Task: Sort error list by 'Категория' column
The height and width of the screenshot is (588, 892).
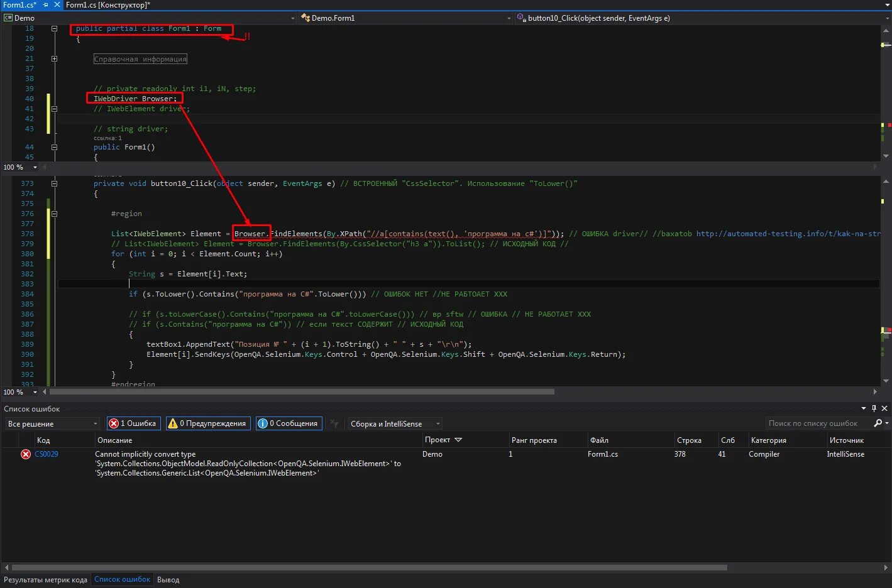Action: pos(768,440)
